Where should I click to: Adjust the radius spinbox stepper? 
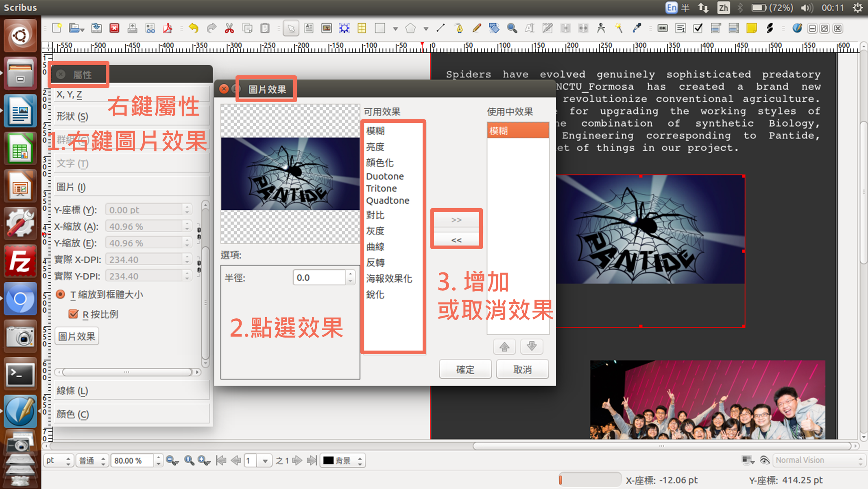(x=350, y=277)
